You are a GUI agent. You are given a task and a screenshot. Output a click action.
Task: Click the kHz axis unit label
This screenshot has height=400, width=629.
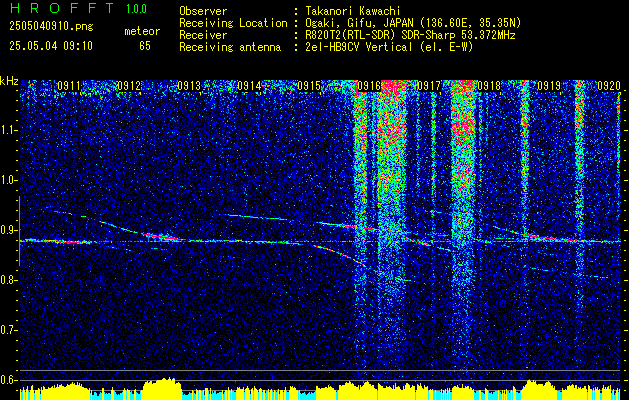pos(9,81)
